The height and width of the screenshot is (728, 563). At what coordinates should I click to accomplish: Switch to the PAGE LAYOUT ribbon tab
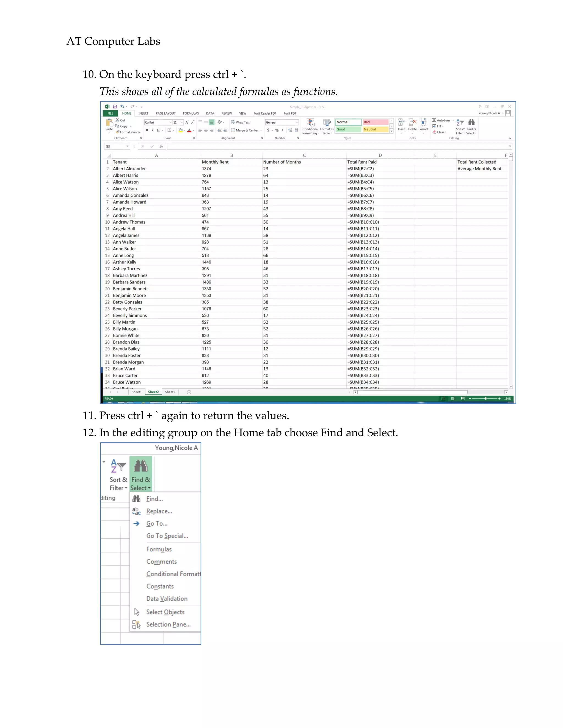click(x=166, y=113)
